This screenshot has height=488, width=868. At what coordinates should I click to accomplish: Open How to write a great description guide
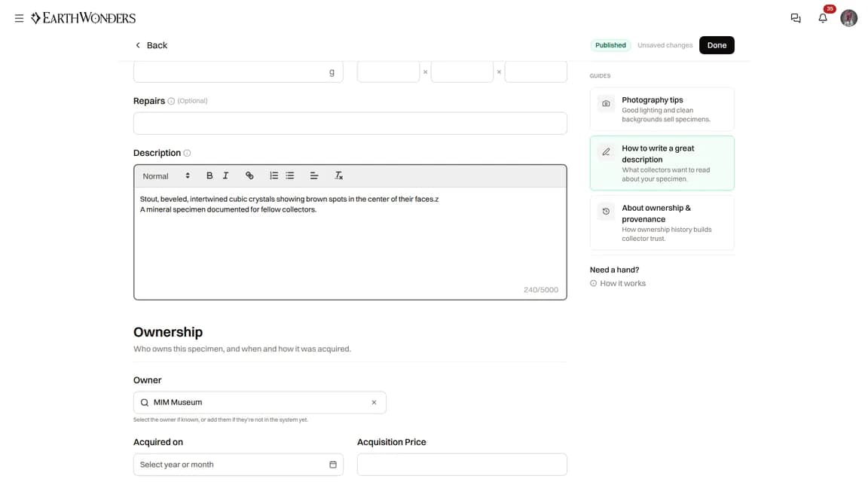[662, 163]
